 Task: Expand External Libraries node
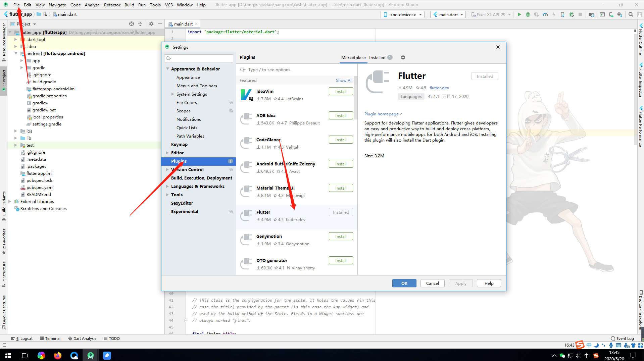10,201
